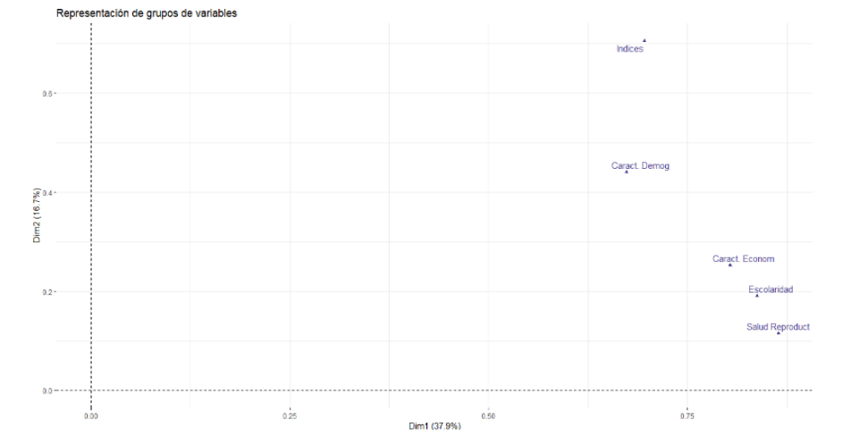868x436 pixels.
Task: Select the 0.50 x-axis tick label
Action: pos(488,415)
